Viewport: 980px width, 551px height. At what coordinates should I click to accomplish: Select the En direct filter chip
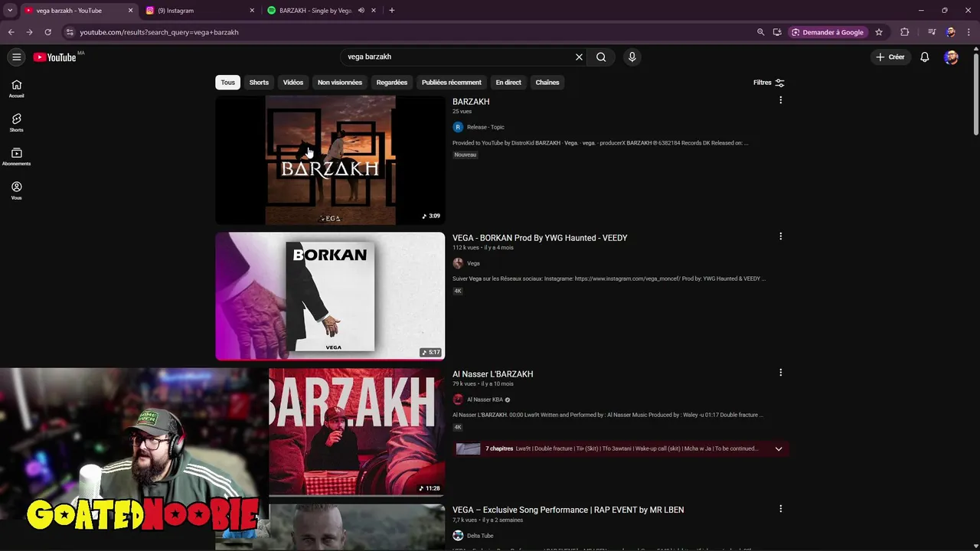pos(508,83)
